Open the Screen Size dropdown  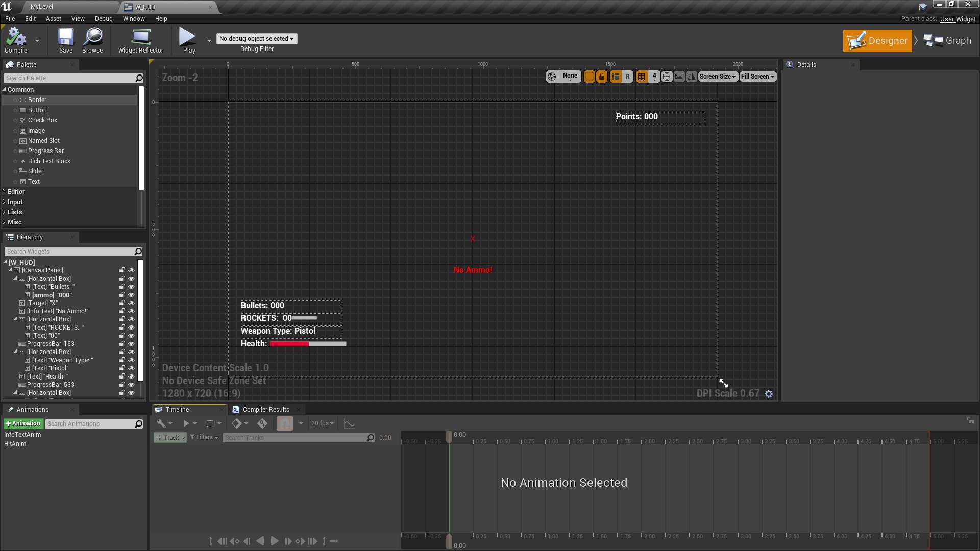[718, 77]
